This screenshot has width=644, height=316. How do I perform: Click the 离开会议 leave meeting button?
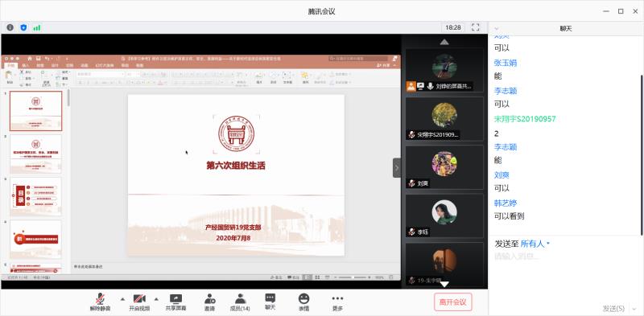[453, 302]
